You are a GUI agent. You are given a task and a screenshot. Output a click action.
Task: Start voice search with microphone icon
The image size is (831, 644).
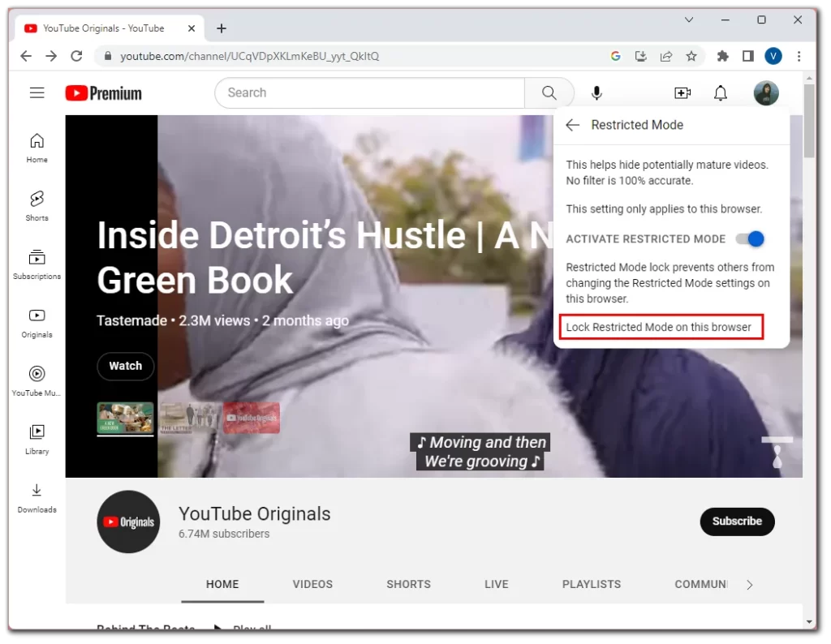(x=596, y=93)
